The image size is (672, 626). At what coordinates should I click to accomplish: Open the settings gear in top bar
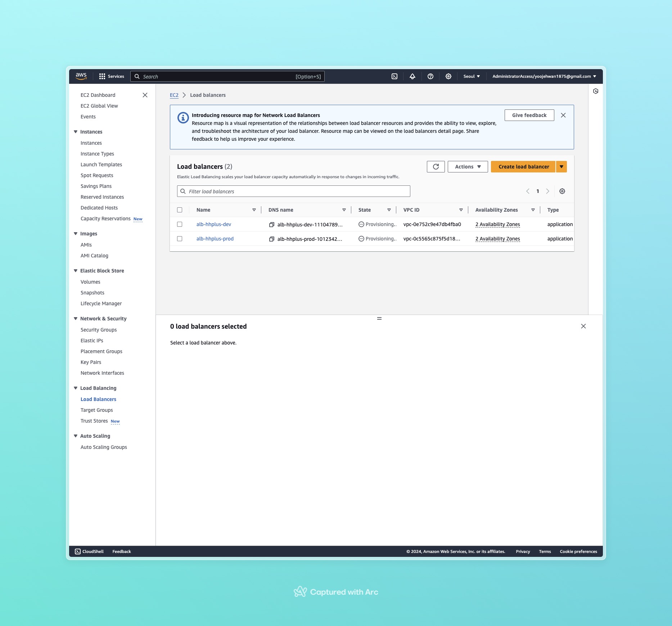coord(448,76)
